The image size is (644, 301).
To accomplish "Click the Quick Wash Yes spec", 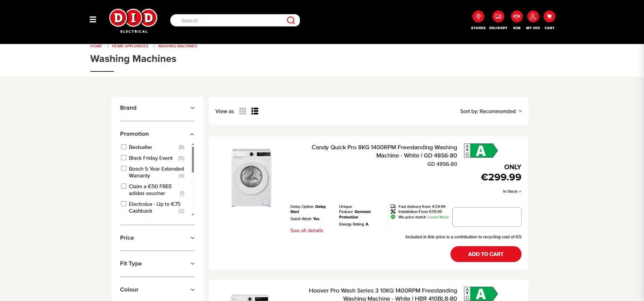I will [305, 219].
